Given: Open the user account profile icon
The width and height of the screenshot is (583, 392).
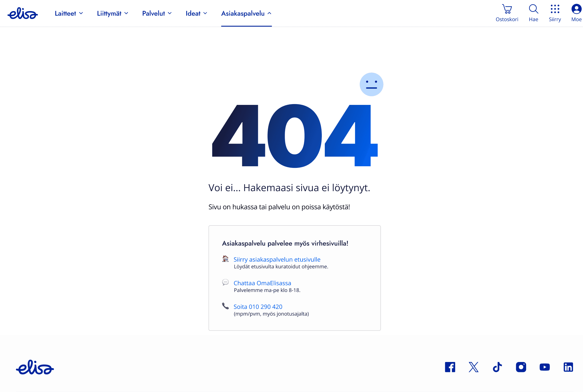Looking at the screenshot, I should tap(577, 13).
